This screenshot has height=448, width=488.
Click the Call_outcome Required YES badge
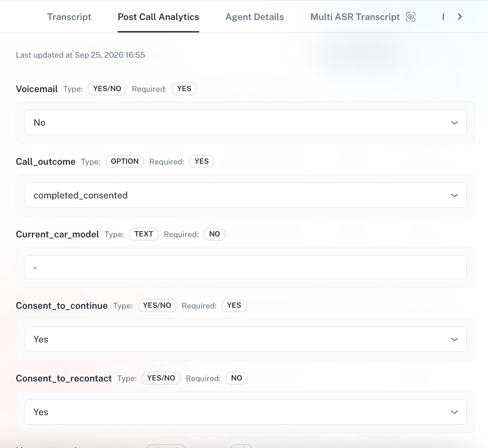point(202,161)
